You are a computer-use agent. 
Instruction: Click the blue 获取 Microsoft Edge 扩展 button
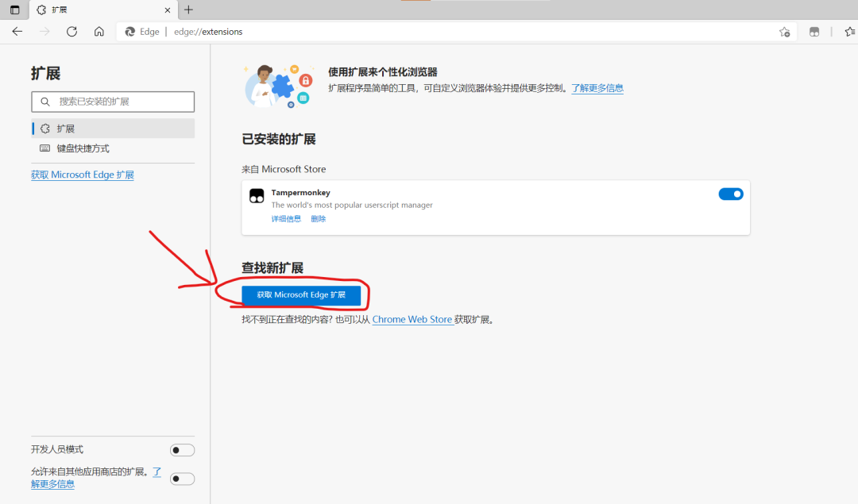[x=301, y=295]
